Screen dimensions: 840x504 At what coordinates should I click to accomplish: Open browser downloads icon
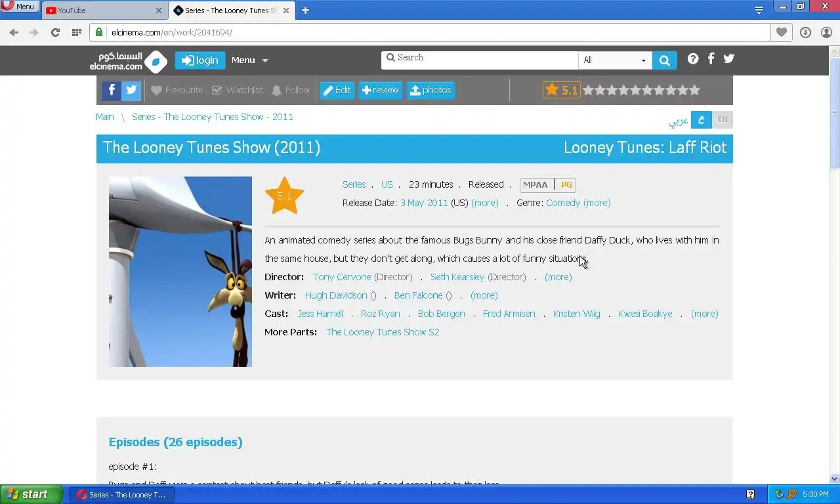[805, 32]
